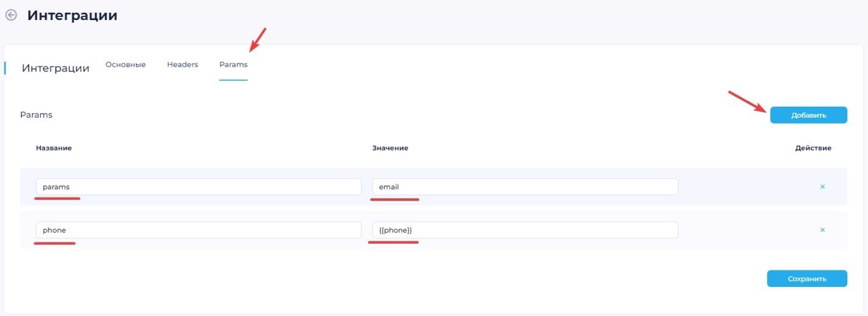Delete the params row with X icon
This screenshot has height=316, width=868.
tap(822, 187)
